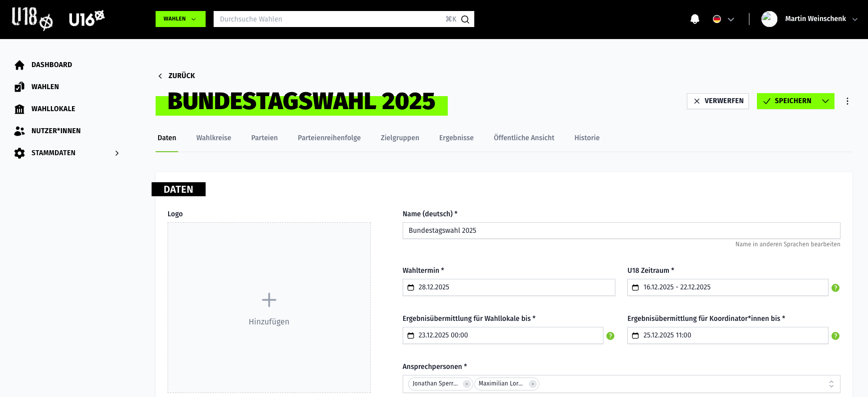The width and height of the screenshot is (868, 397).
Task: Click the U16 logo
Action: click(87, 19)
